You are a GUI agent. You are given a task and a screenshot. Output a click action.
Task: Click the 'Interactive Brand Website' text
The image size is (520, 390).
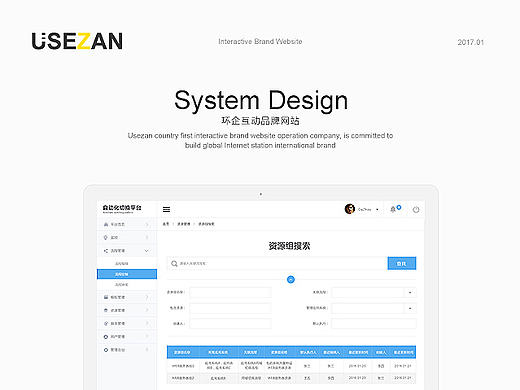[260, 42]
